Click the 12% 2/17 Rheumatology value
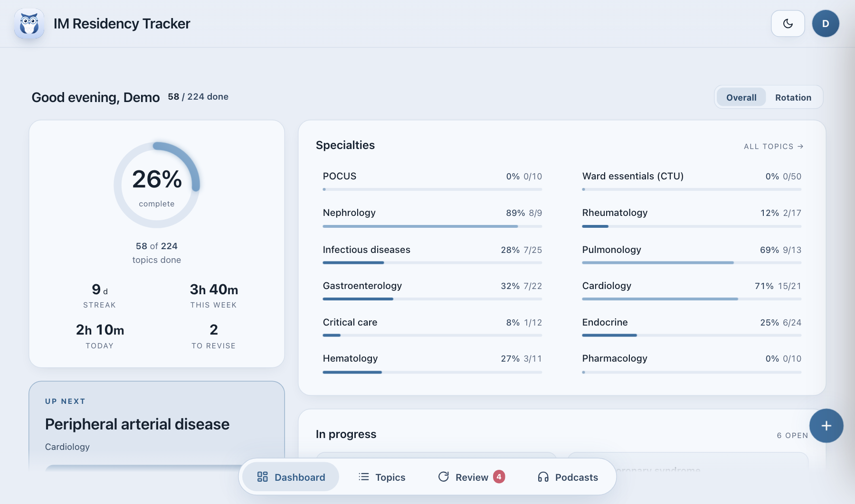 coord(780,213)
